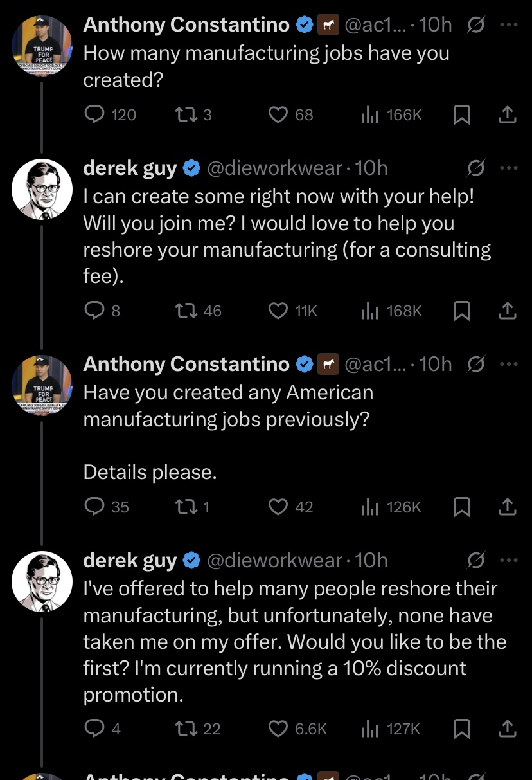Image resolution: width=532 pixels, height=780 pixels.
Task: Bookmark derek guy's 10% discount tweet
Action: point(461,729)
